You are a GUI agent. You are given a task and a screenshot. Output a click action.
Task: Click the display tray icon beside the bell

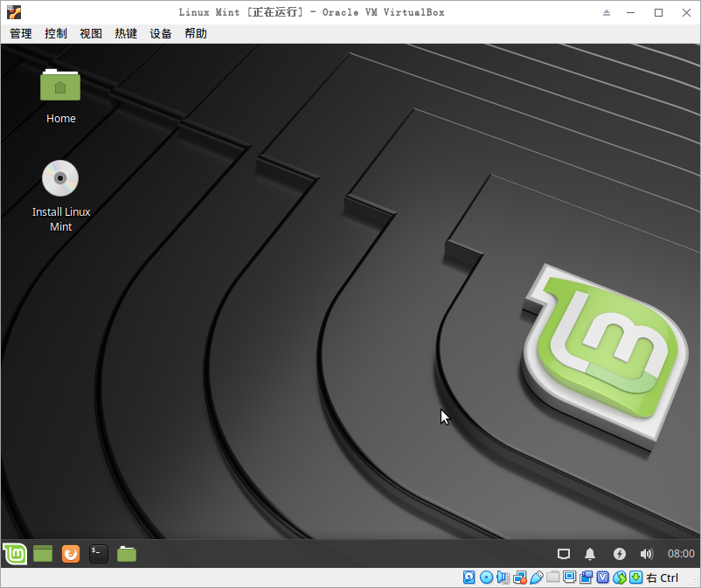564,554
